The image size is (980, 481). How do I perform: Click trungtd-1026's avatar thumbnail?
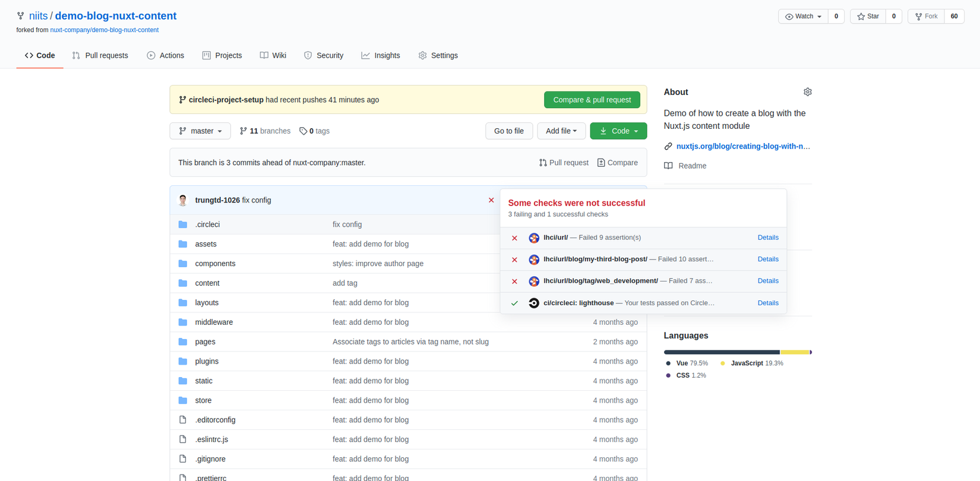[183, 201]
